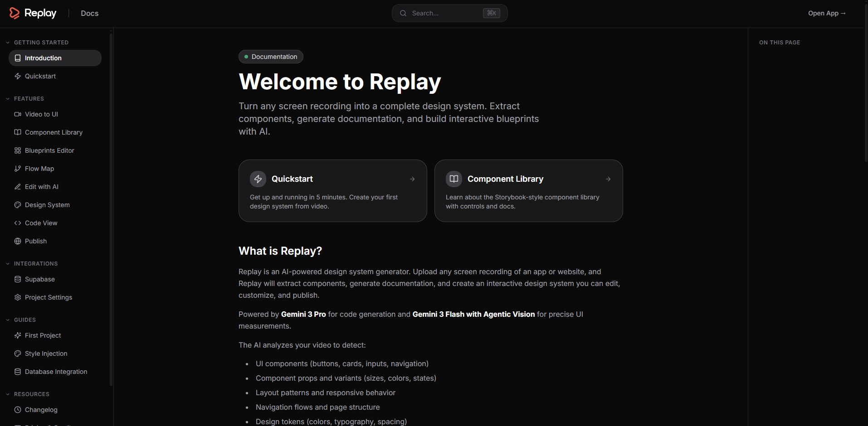The width and height of the screenshot is (868, 426).
Task: Open Project Settings page
Action: 55,297
